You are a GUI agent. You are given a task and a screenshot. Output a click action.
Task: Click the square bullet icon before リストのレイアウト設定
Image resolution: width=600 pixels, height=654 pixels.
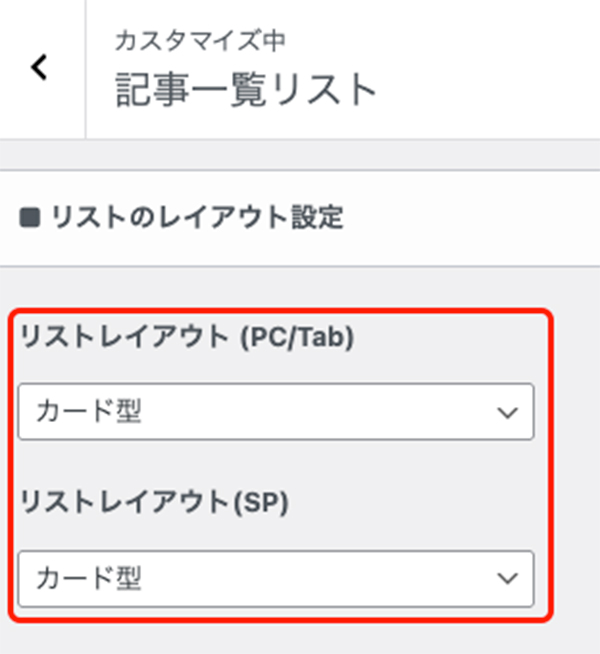point(30,218)
